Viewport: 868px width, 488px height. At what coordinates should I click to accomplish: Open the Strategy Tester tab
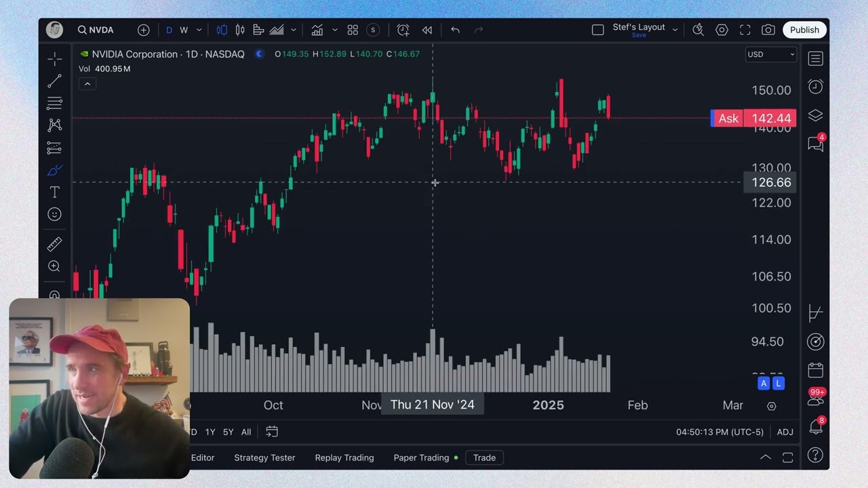click(x=264, y=457)
